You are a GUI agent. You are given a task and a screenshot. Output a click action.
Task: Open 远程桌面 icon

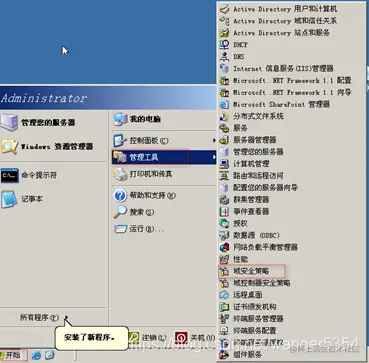coord(225,295)
